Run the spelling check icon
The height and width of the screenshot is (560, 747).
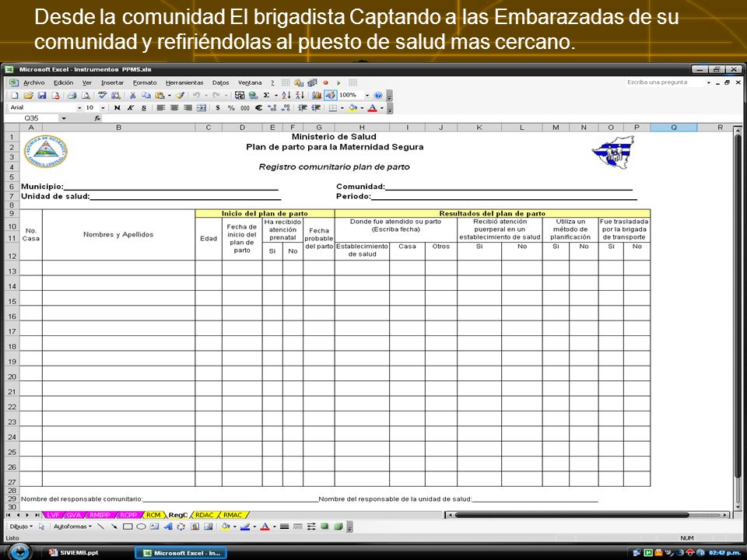pos(103,95)
